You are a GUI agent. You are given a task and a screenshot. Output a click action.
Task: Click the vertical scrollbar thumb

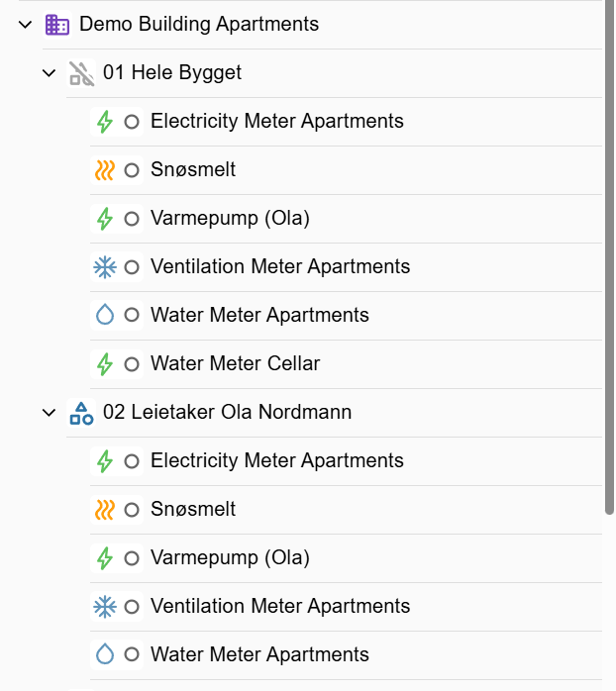point(609,257)
